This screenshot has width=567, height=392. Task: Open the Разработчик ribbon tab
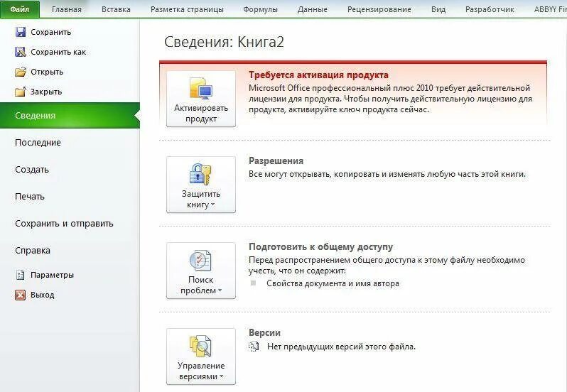490,9
